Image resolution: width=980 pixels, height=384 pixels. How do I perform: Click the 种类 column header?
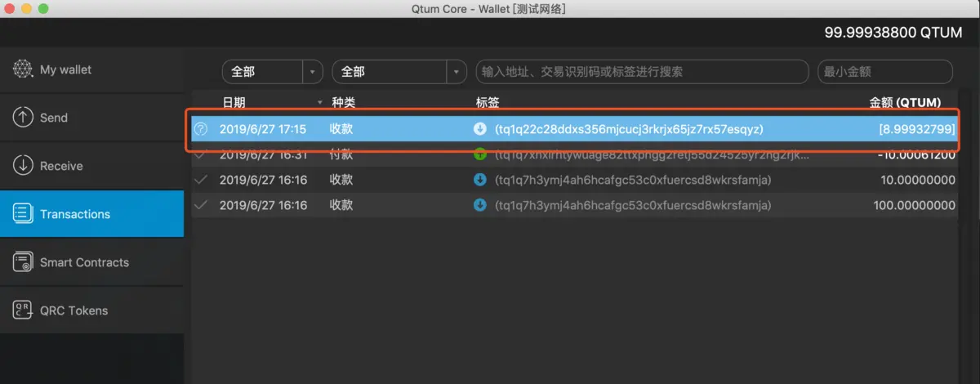[x=343, y=103]
